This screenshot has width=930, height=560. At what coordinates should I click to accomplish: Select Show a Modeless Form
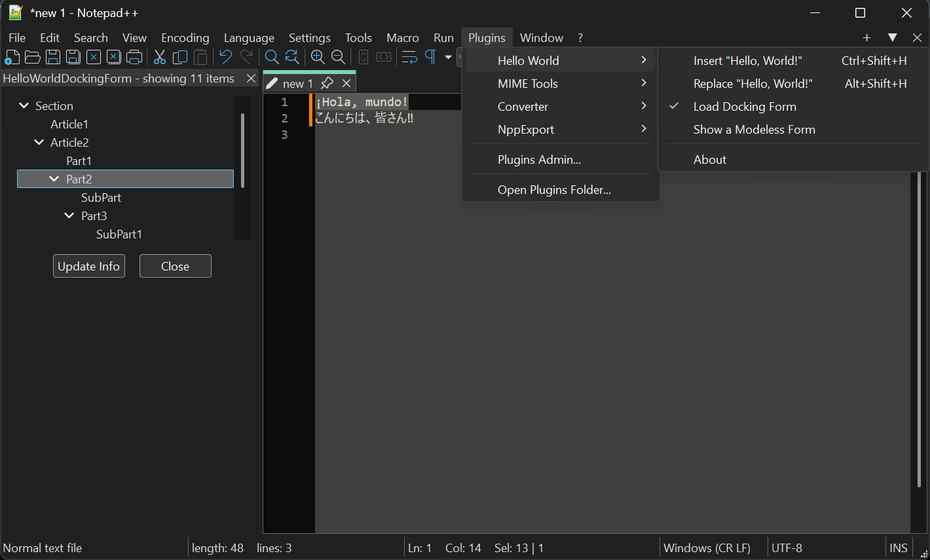792,130
